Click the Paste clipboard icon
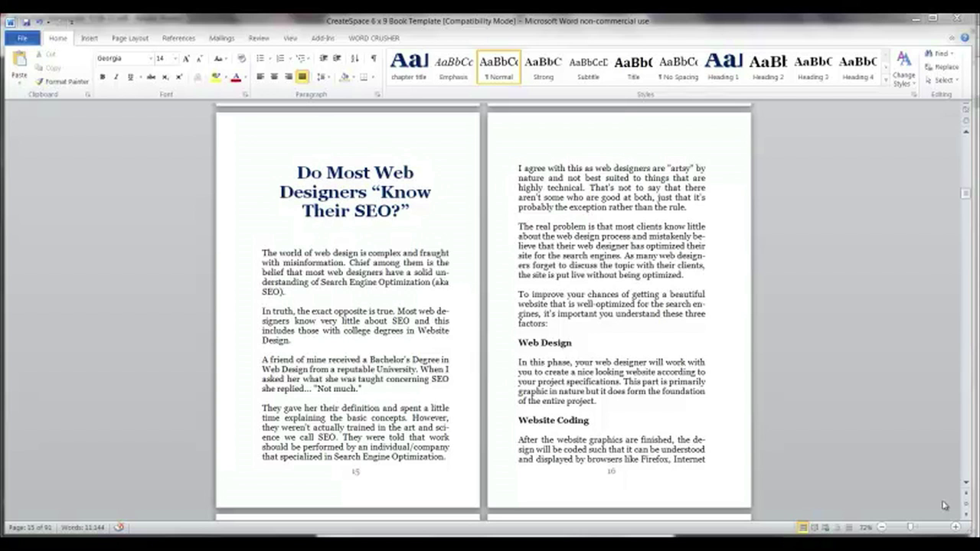This screenshot has width=980, height=551. (19, 60)
